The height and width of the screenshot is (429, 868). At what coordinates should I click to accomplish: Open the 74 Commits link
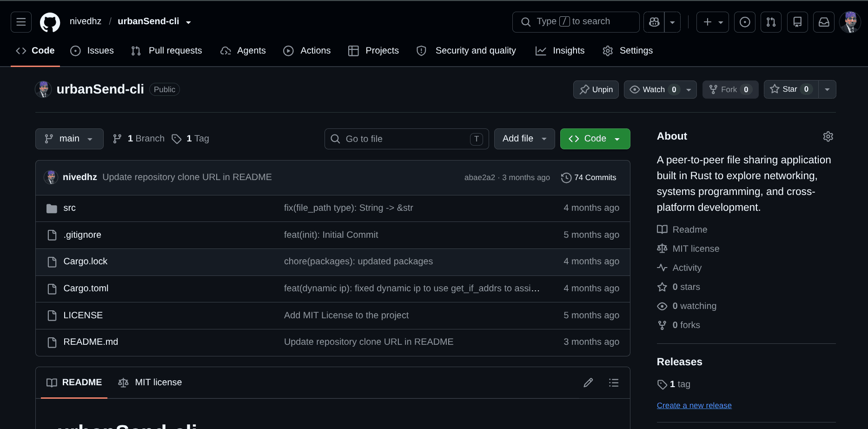(589, 178)
